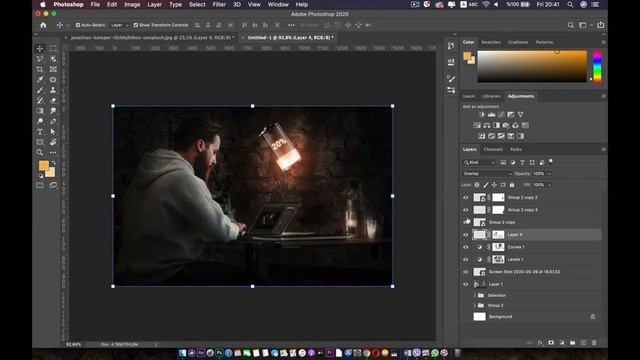Click the Layer 4 mask thumbnail
This screenshot has height=360, width=640.
tap(498, 235)
